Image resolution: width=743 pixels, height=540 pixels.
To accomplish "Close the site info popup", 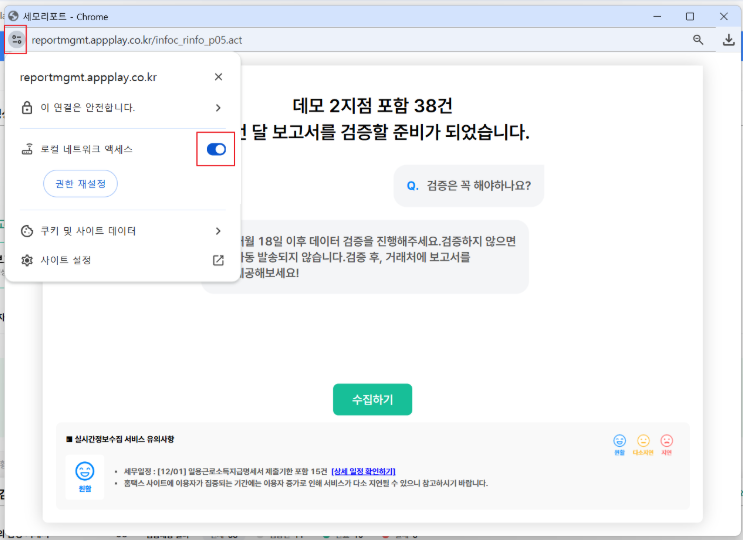I will [218, 77].
